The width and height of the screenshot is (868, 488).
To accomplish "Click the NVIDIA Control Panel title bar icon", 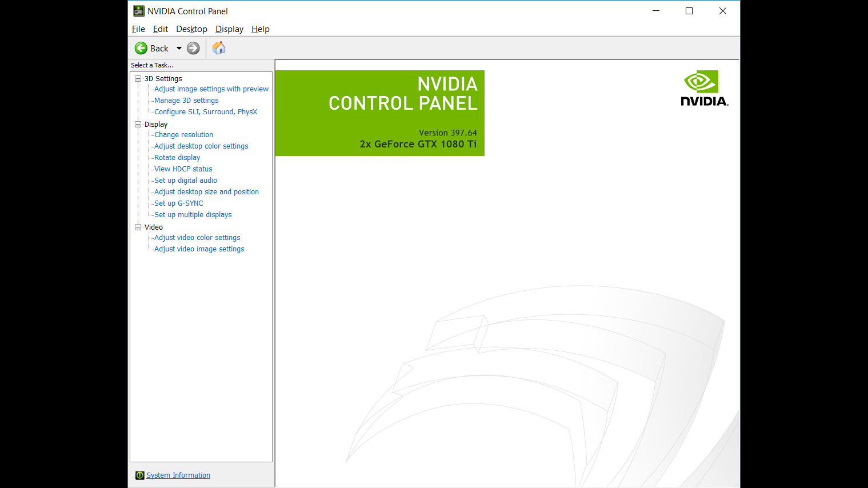I will pos(139,11).
